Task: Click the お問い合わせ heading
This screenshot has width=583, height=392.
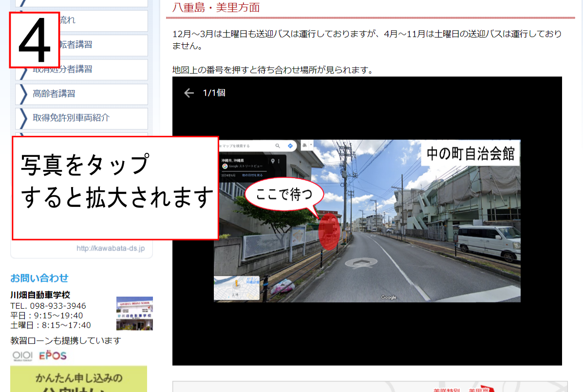Action: tap(39, 278)
